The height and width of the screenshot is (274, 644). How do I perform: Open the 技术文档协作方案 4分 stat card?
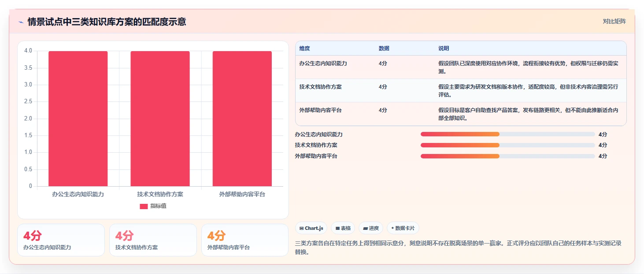coord(153,240)
